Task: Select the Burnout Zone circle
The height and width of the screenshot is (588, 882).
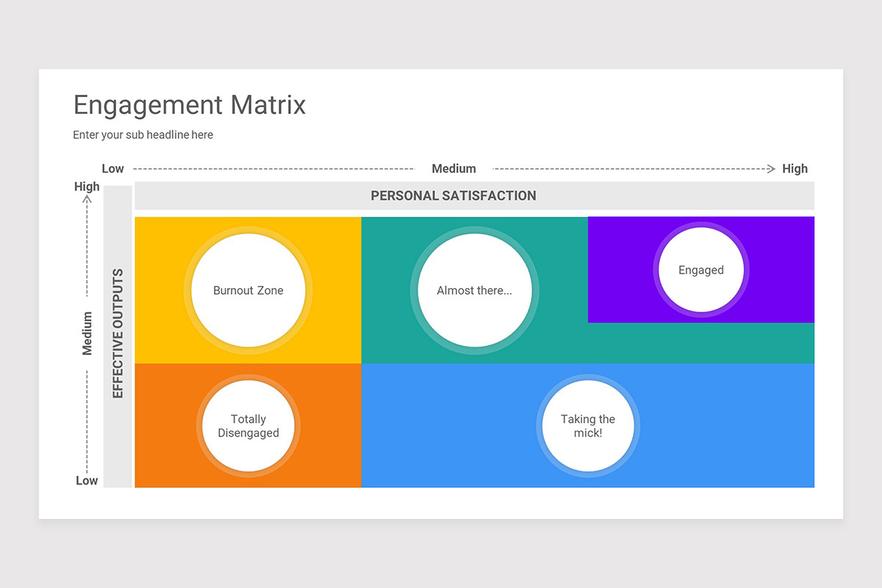Action: 248,290
